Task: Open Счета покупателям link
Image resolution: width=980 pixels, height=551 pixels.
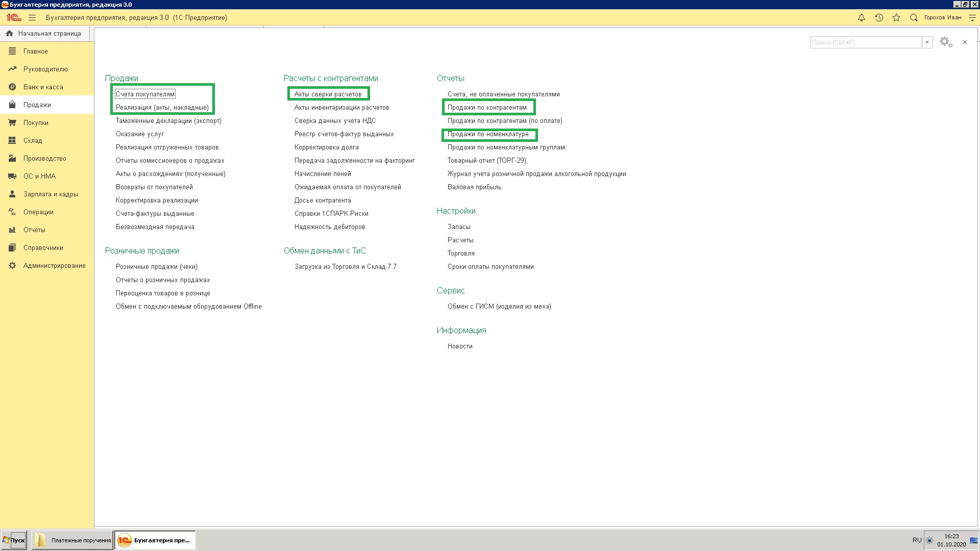Action: [x=145, y=94]
